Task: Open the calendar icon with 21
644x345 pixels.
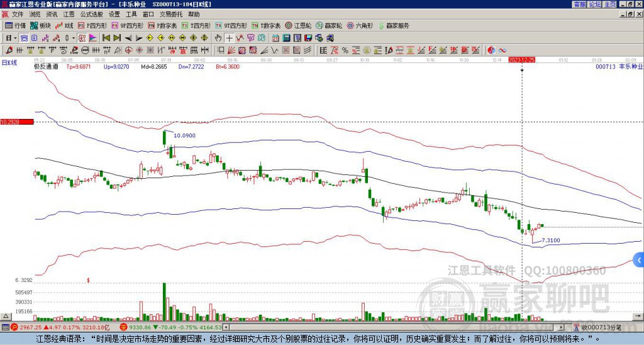Action: 275,38
